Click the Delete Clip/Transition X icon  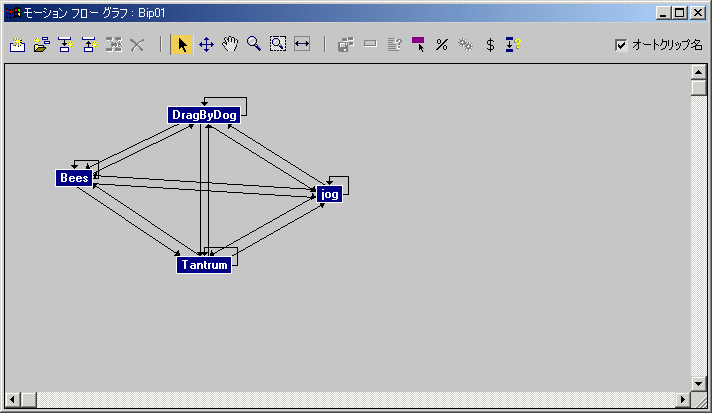(x=137, y=44)
